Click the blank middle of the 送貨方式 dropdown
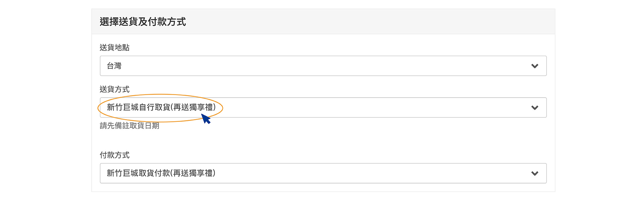The height and width of the screenshot is (200, 644). point(373,108)
